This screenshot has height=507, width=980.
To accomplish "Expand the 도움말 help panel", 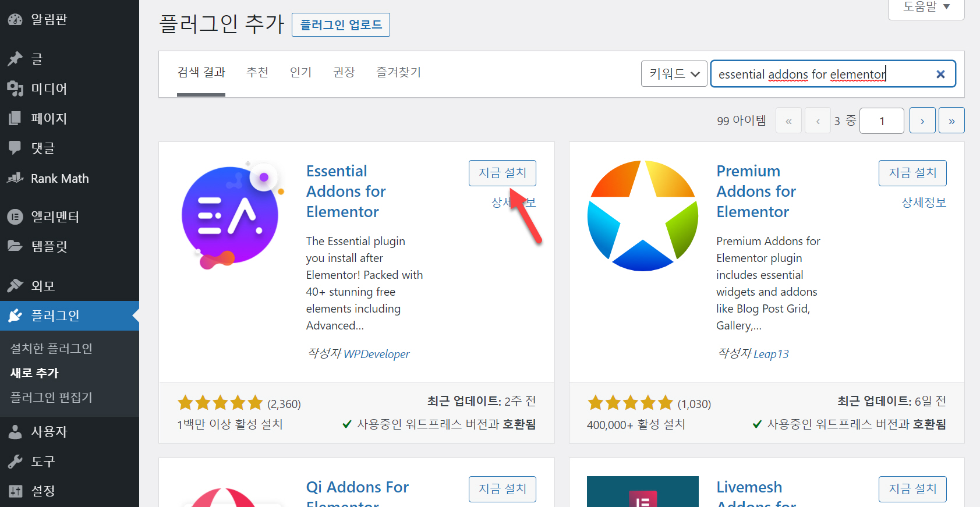I will (926, 8).
